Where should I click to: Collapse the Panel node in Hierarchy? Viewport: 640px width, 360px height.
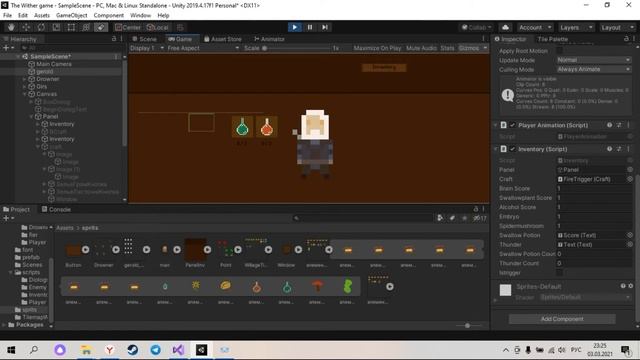(32, 117)
